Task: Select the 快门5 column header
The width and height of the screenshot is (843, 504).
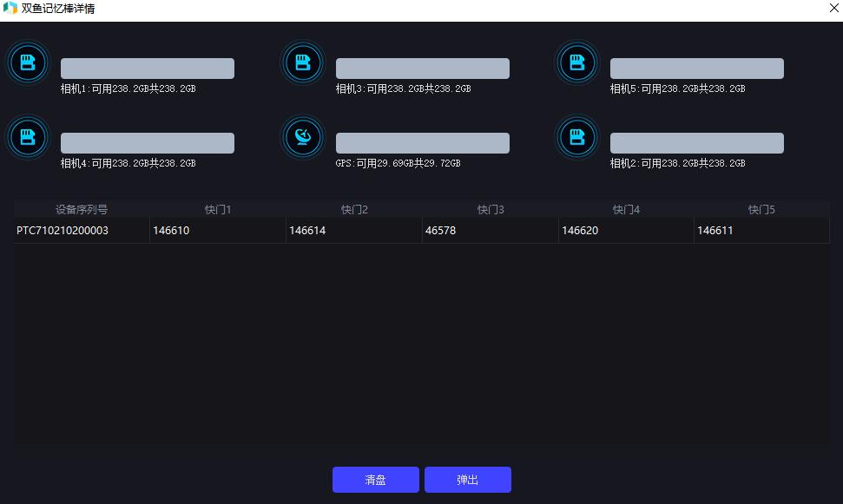Action: click(x=761, y=210)
